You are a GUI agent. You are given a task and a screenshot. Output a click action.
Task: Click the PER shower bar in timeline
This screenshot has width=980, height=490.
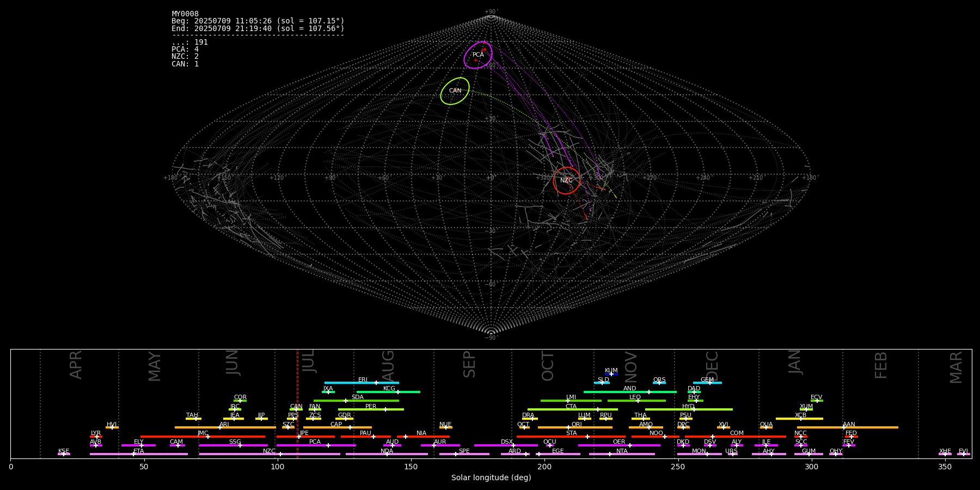coord(371,409)
